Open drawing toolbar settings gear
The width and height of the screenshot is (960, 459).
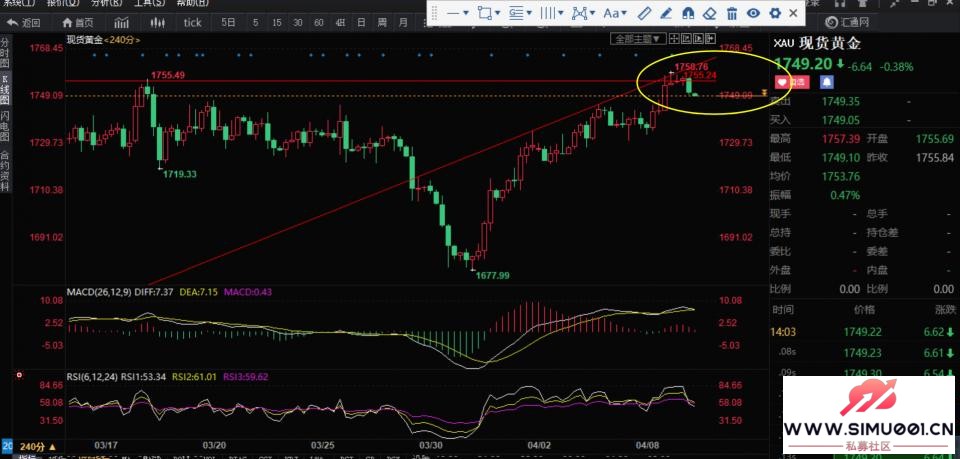[774, 13]
